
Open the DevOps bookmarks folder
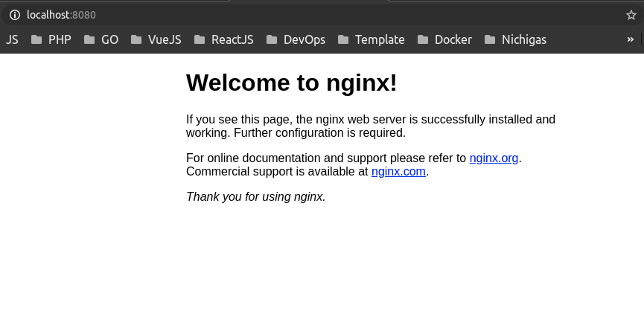(296, 40)
